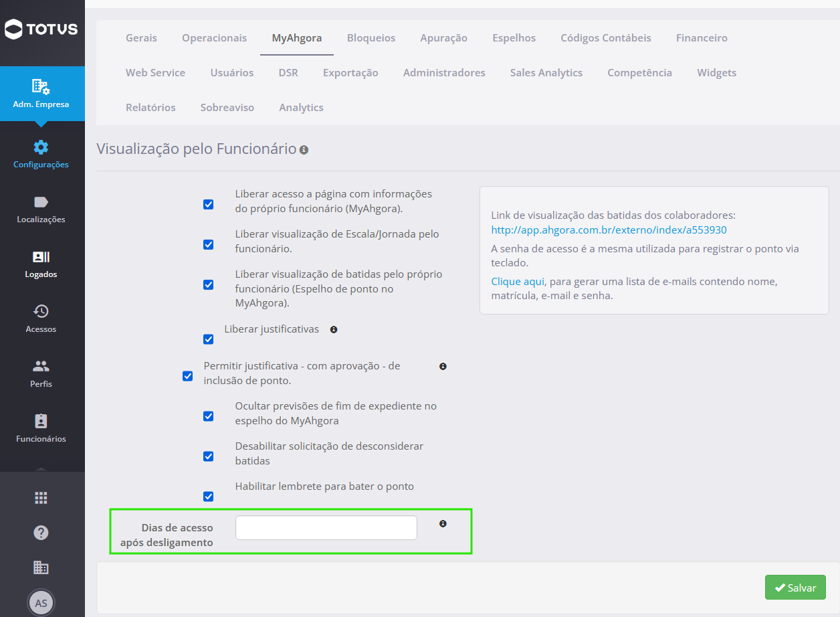Switch to the Operacionais tab
The image size is (840, 617).
click(214, 38)
